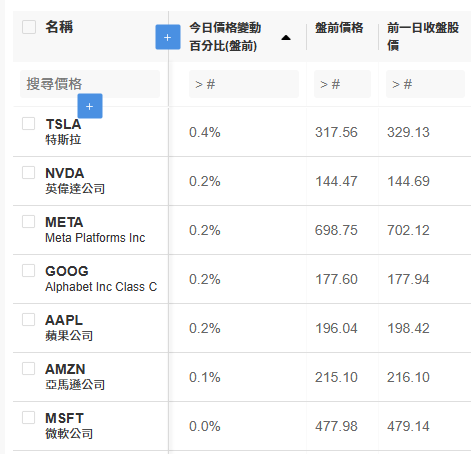Select the NVDA row checkbox
Viewport: 471px width, 454px height.
click(x=28, y=172)
